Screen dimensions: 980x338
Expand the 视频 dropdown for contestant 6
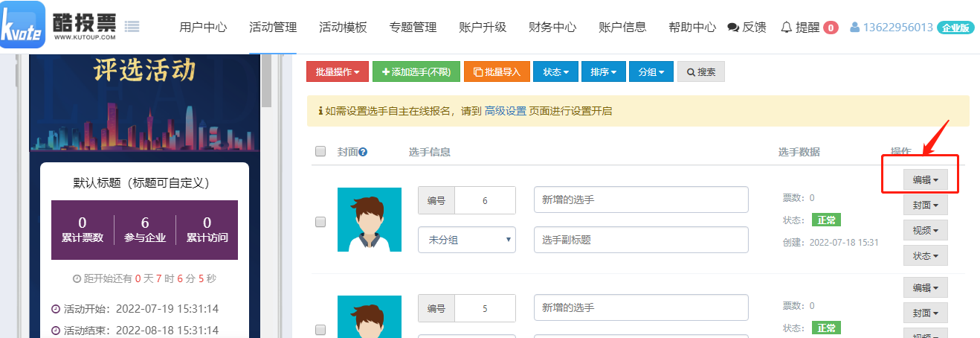pos(926,230)
